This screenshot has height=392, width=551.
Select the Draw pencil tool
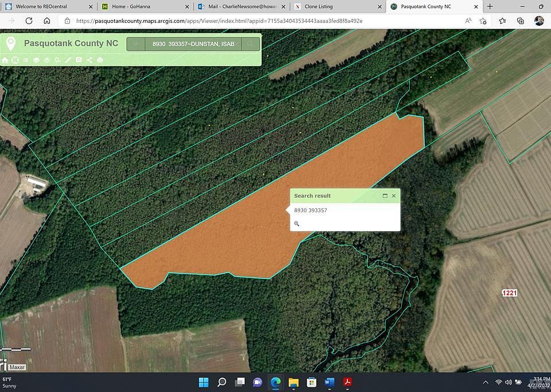[68, 60]
